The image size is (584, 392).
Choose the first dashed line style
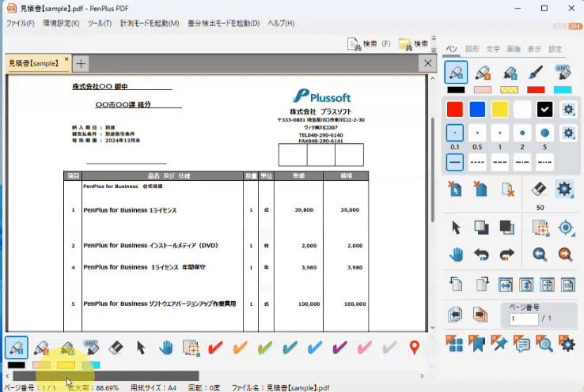click(477, 162)
